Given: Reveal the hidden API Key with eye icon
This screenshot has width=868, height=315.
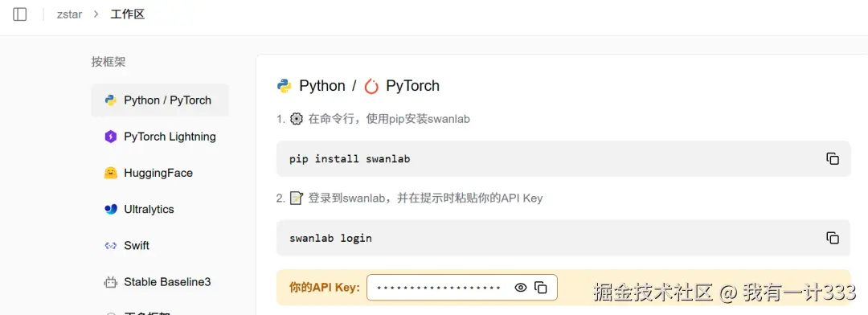Looking at the screenshot, I should point(520,288).
